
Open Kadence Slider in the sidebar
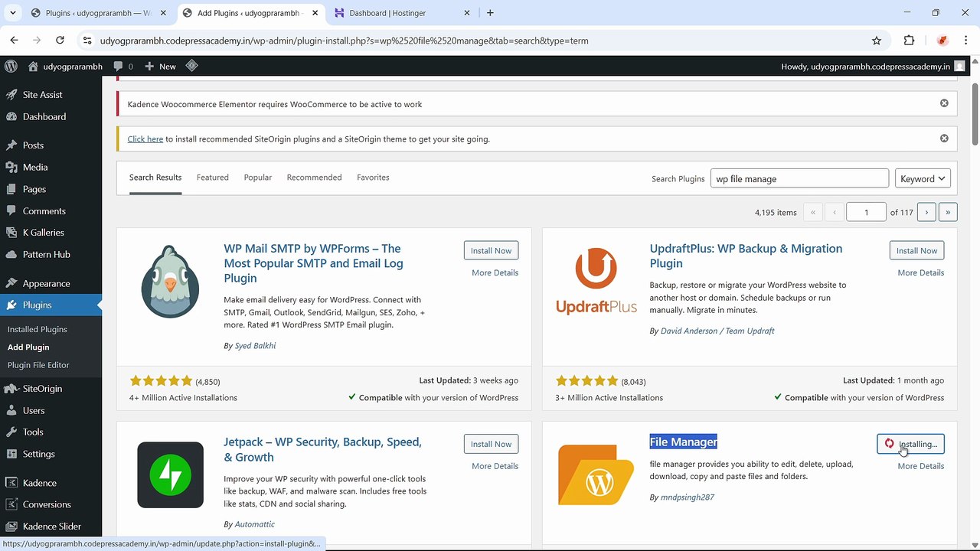tap(52, 527)
